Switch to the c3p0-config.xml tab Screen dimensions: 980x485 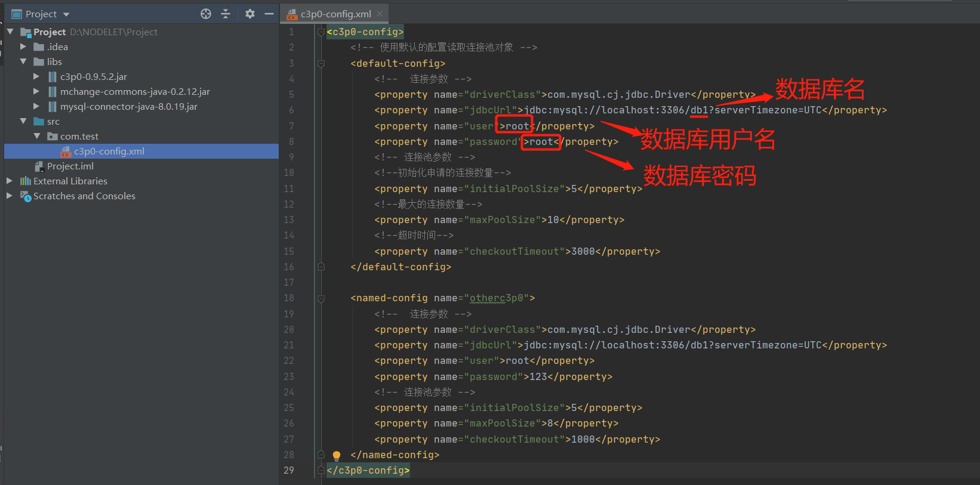(x=335, y=14)
